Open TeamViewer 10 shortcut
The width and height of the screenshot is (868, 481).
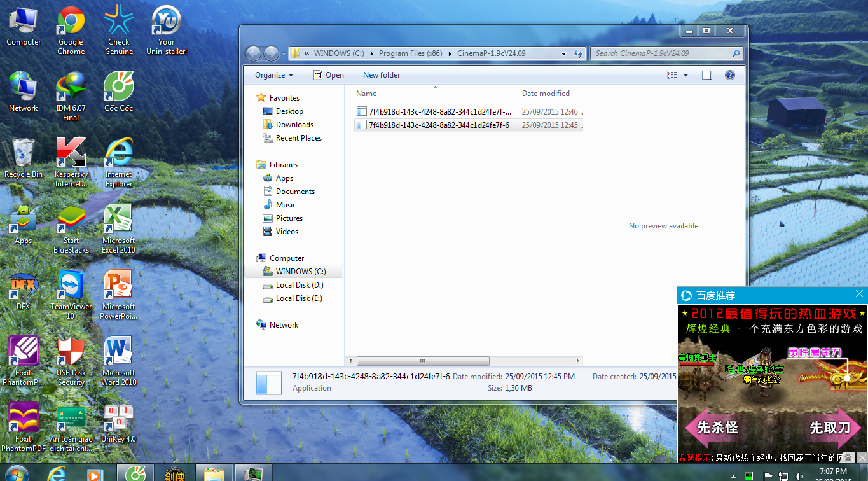(71, 295)
